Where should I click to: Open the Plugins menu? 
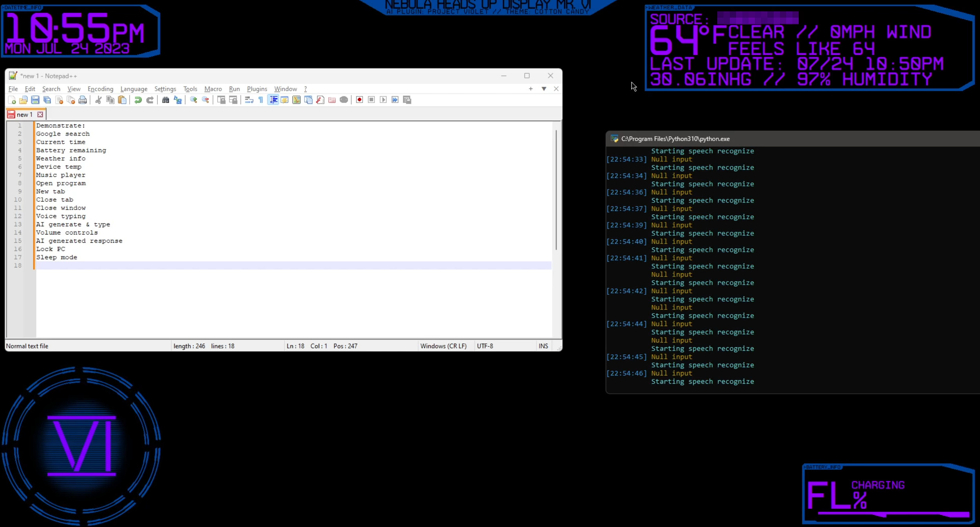[257, 89]
